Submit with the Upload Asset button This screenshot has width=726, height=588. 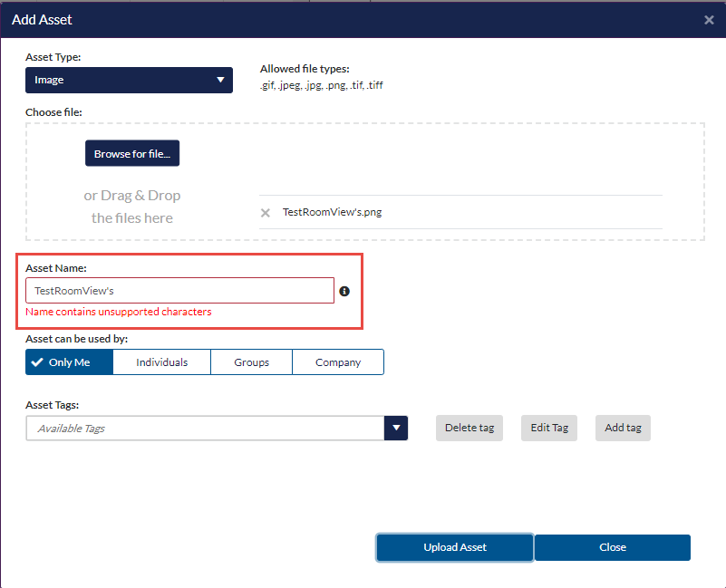(455, 547)
